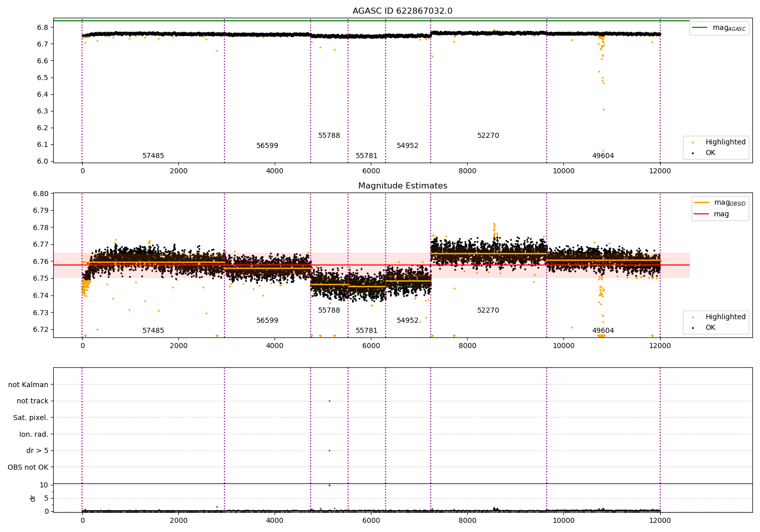Click obsid label 49604 in AGASC ID plot
The width and height of the screenshot is (760, 532).
click(x=603, y=156)
